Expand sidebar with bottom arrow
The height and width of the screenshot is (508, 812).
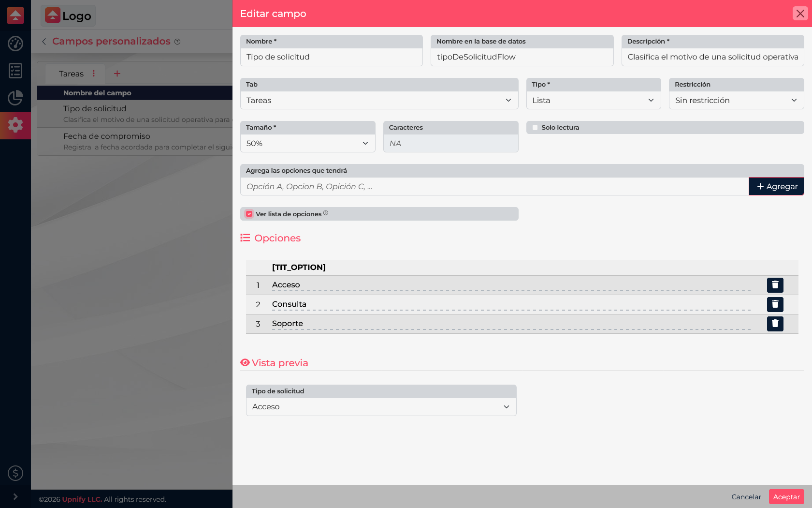point(15,496)
